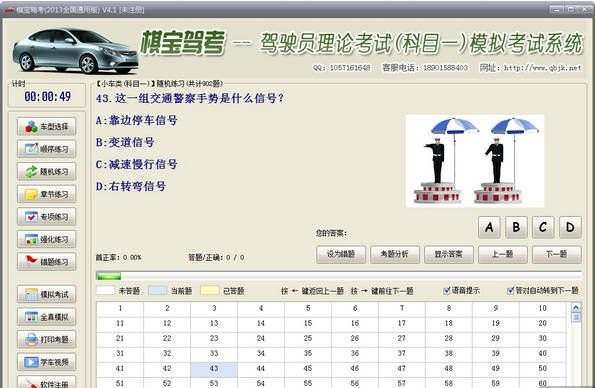Click 考题分析 question analysis button
Image resolution: width=595 pixels, height=388 pixels.
pos(395,254)
